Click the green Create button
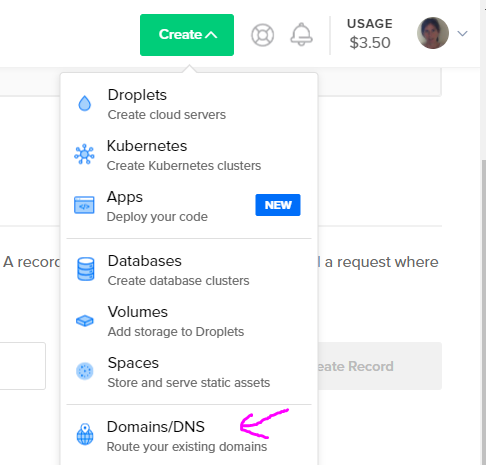This screenshot has width=486, height=465. pos(187,35)
